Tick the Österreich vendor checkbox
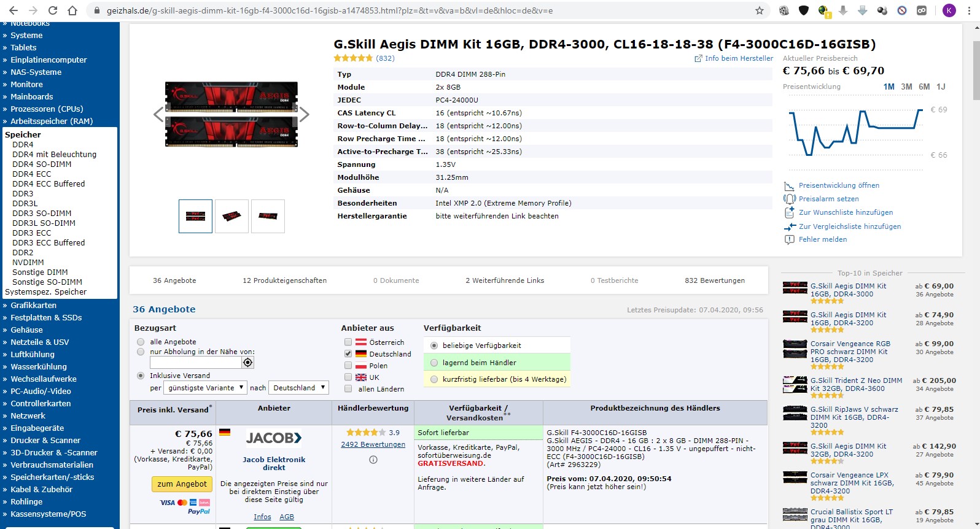Viewport: 980px width, 529px height. coord(348,342)
